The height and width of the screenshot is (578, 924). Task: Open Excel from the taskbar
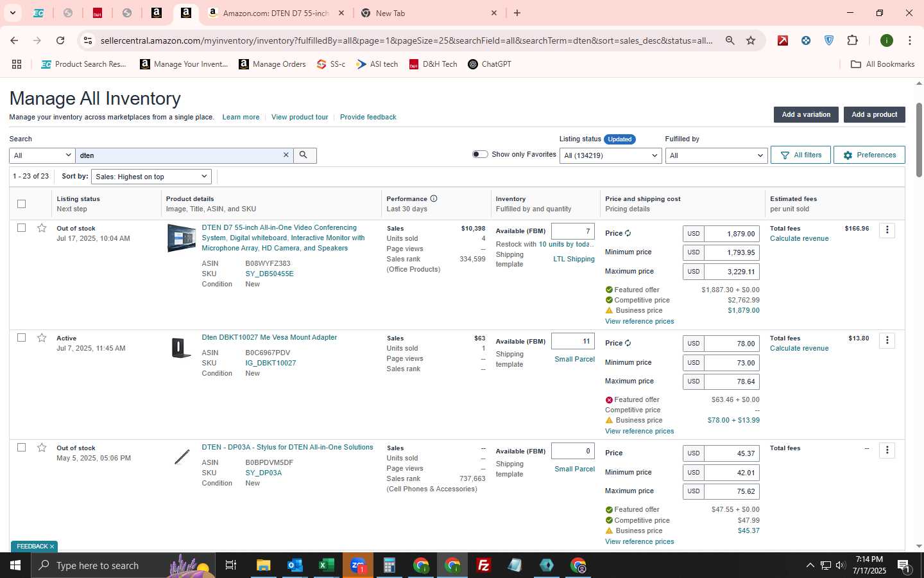[x=326, y=565]
